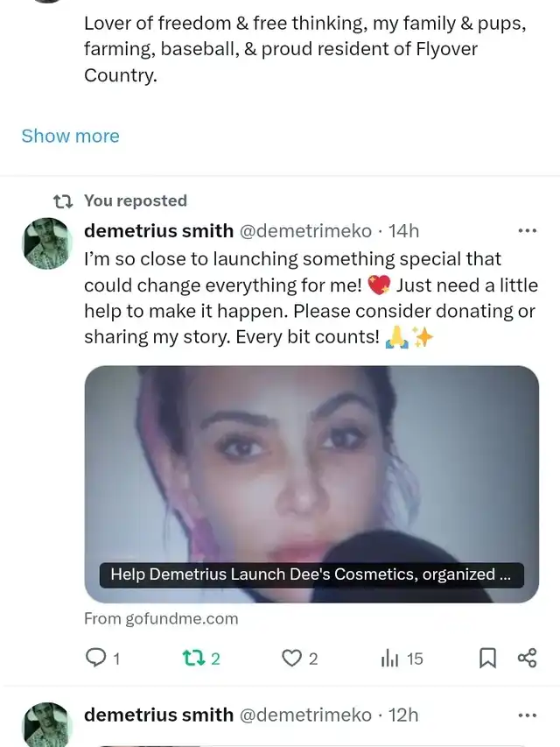Viewport: 560px width, 747px height.
Task: Tap the profile avatar on the 12h post
Action: (46, 724)
